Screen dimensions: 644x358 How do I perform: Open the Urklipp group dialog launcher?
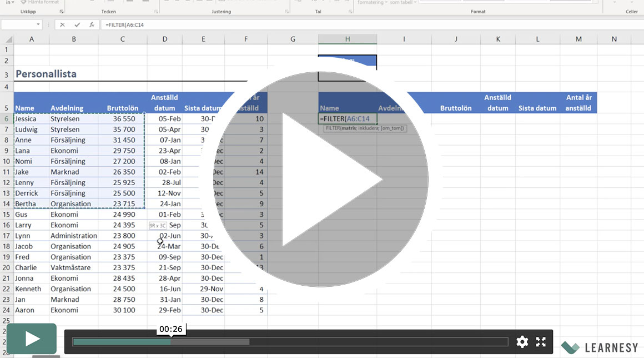(x=62, y=12)
